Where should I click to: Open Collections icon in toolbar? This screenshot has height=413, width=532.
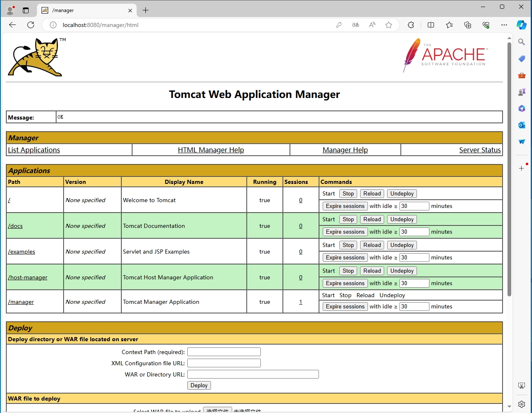(x=468, y=25)
